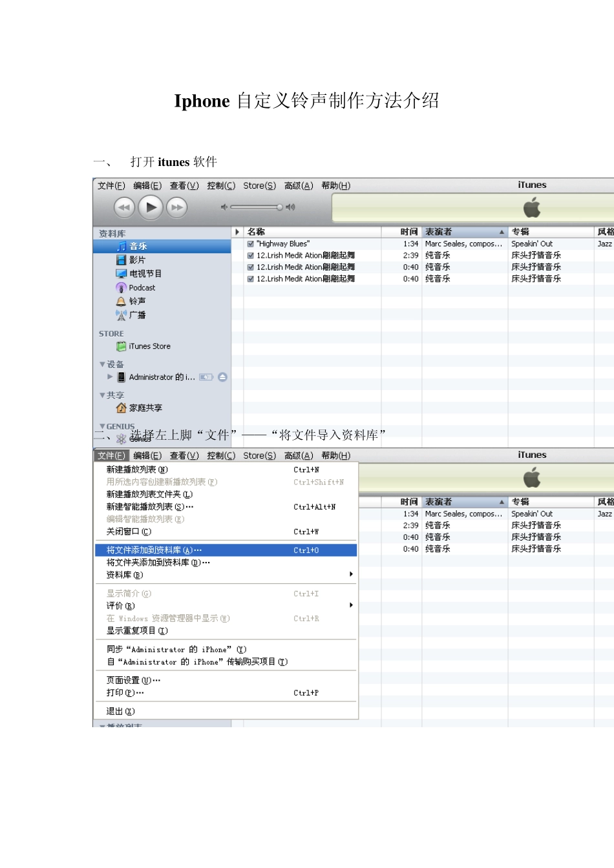Click 时间 column header in upper iTunes
The width and height of the screenshot is (614, 868).
[401, 232]
